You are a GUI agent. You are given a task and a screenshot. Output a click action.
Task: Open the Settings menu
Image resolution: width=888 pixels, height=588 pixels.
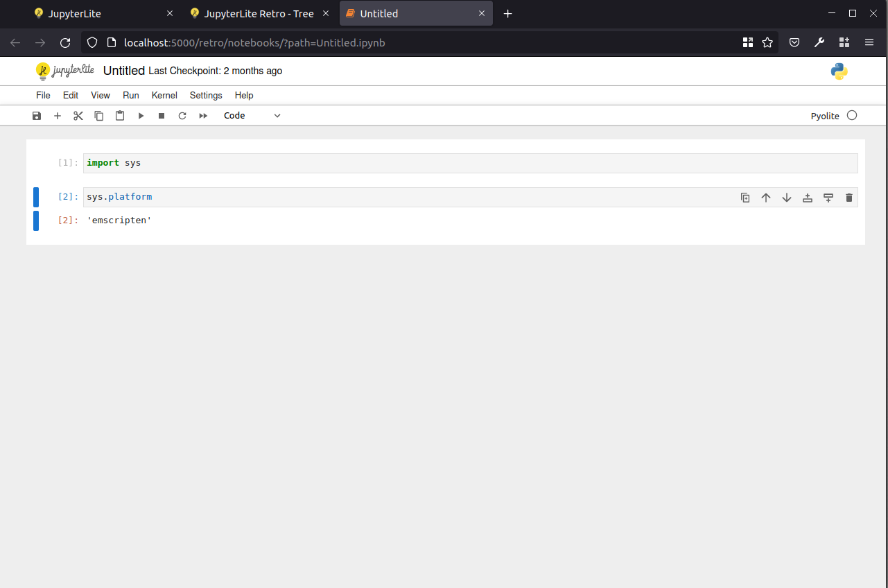[206, 95]
